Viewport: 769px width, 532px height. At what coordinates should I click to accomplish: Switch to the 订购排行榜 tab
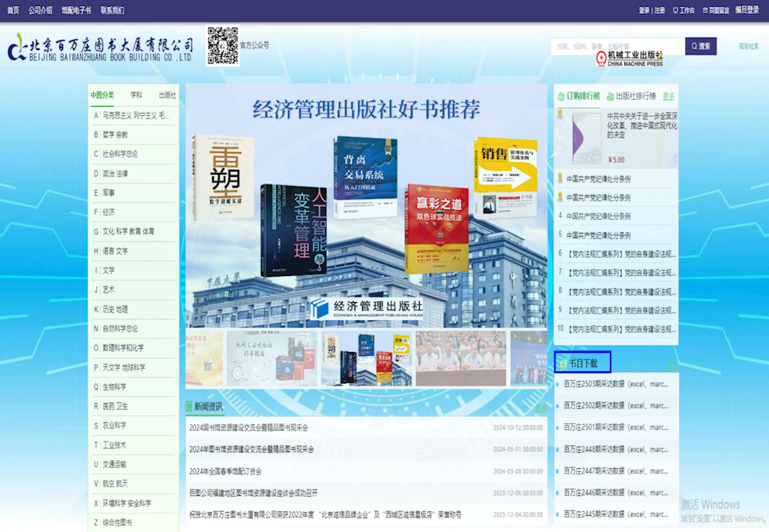(579, 96)
